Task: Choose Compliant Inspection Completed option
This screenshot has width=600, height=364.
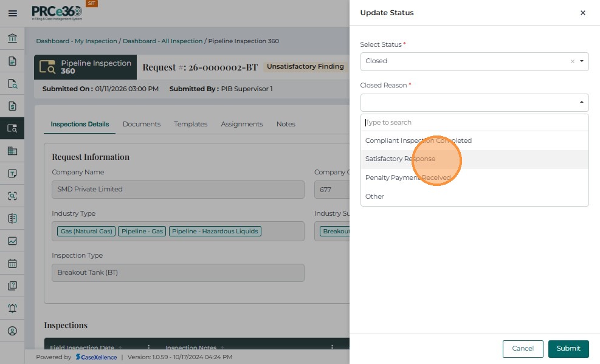Action: click(x=418, y=140)
